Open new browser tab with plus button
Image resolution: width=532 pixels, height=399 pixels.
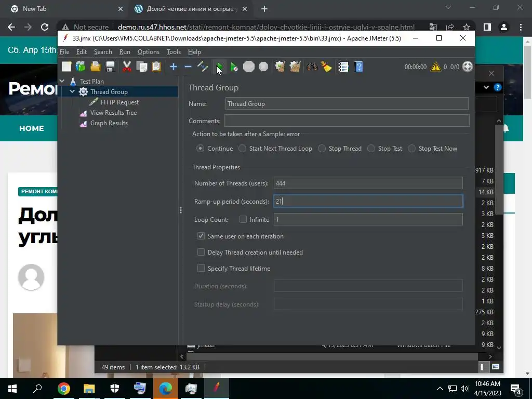[x=264, y=9]
